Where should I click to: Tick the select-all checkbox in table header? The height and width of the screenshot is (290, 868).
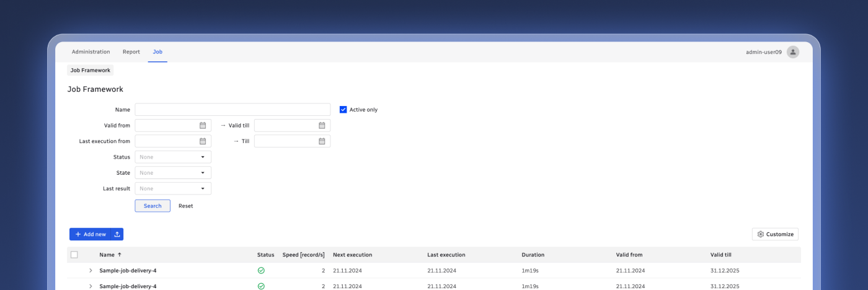point(74,255)
